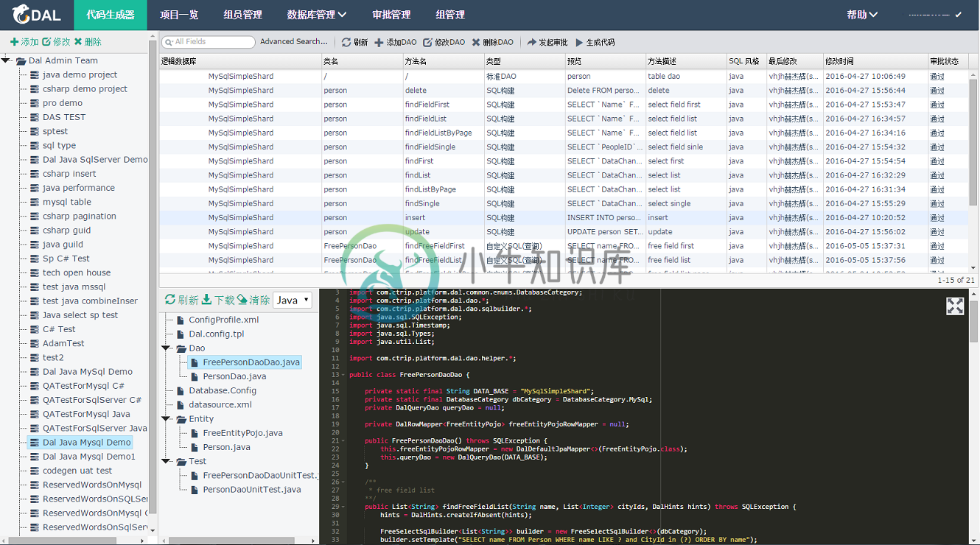Image resolution: width=980 pixels, height=545 pixels.
Task: Open the 代码生成器 tab
Action: click(111, 15)
